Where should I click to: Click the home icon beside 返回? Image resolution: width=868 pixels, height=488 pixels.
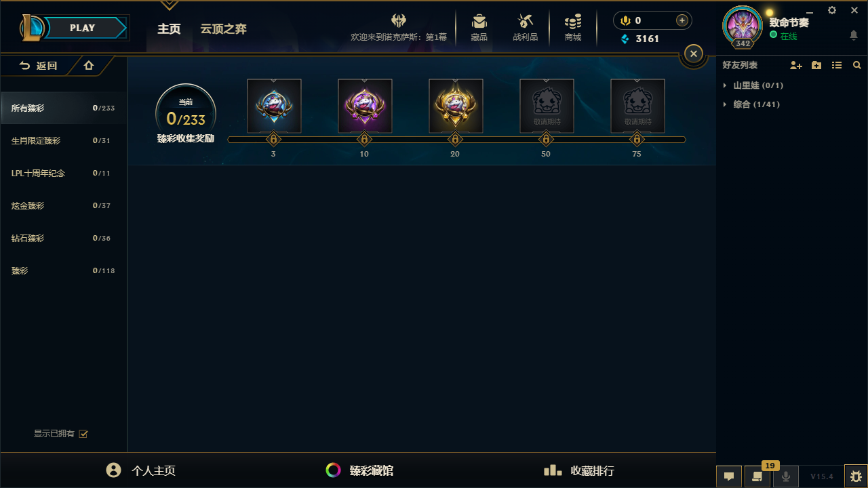click(89, 66)
